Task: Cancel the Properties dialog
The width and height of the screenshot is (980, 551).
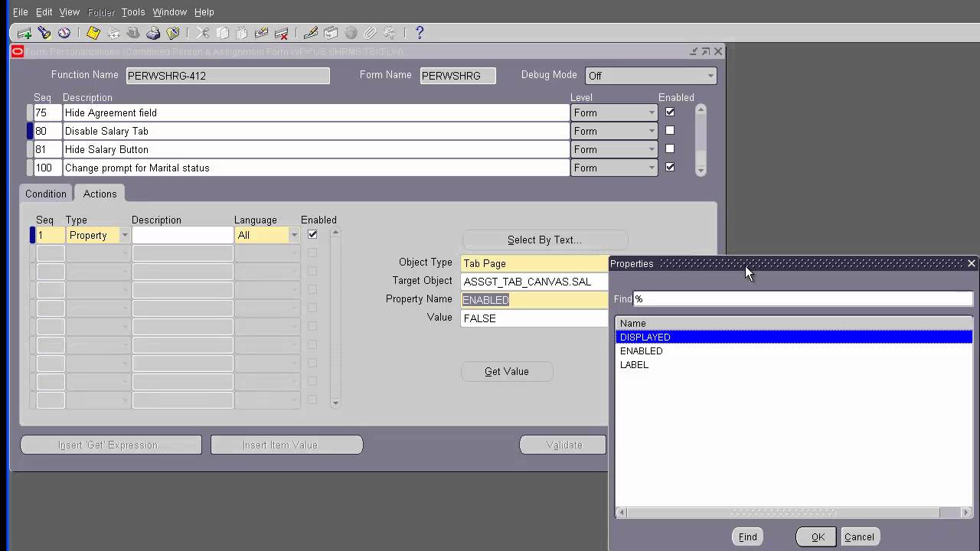Action: coord(859,536)
